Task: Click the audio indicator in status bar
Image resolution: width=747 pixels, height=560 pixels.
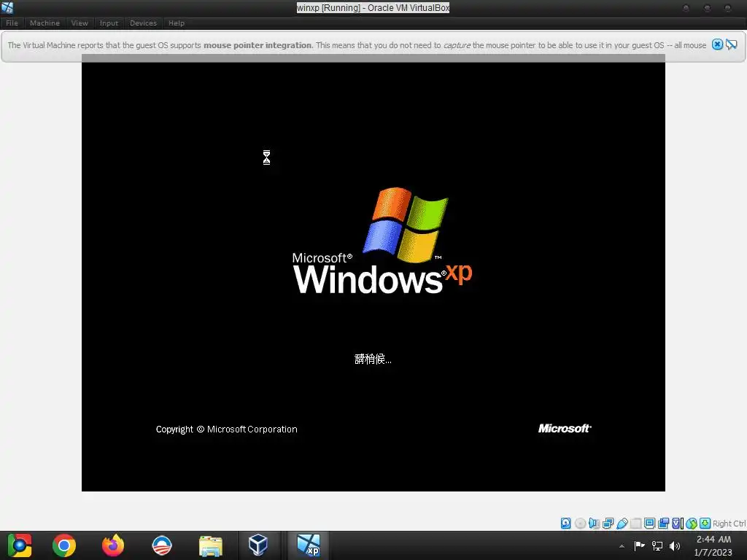Action: (x=594, y=524)
